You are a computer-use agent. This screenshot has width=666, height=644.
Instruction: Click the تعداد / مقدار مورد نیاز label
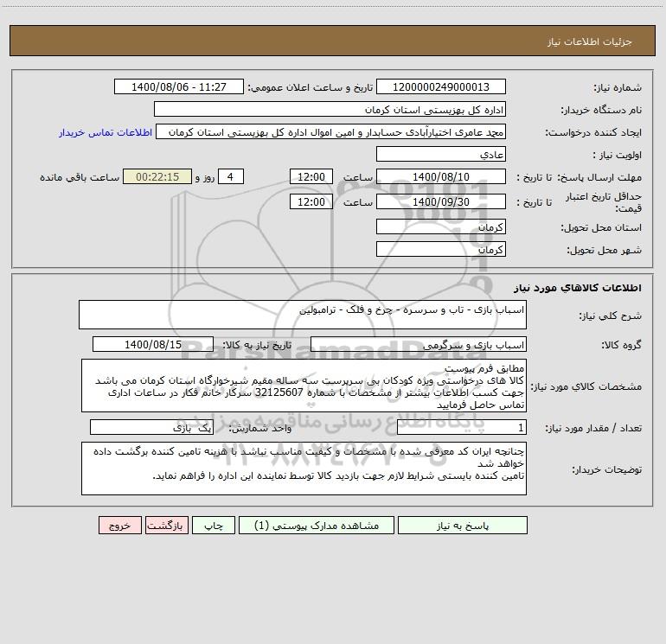pos(593,429)
